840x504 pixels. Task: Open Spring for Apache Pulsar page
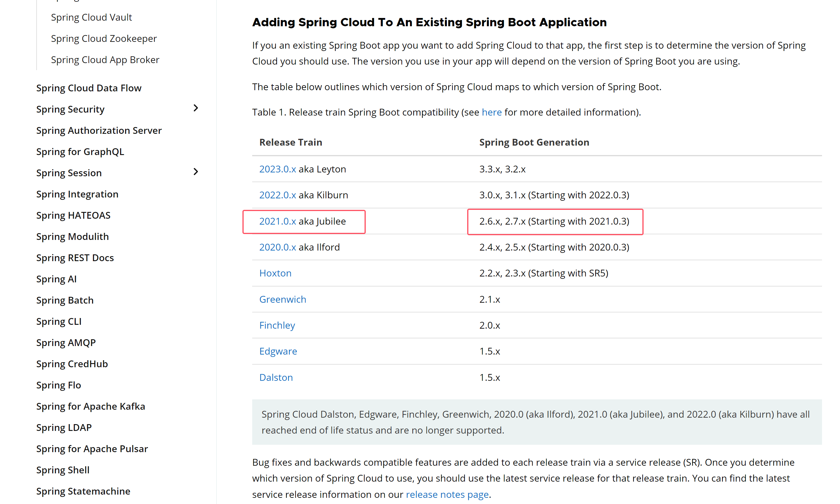(92, 449)
